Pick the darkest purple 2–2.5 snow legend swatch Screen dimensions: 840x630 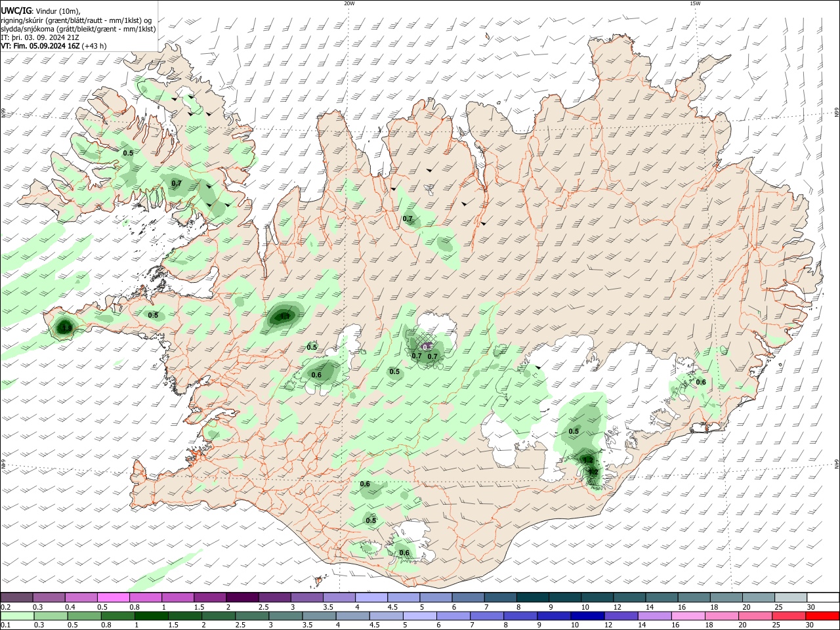(242, 598)
